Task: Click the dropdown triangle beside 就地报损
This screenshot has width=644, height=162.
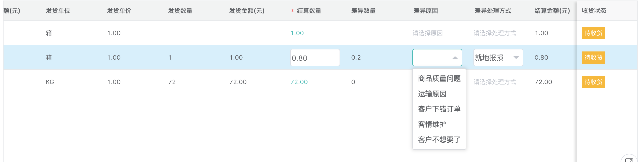Action: pyautogui.click(x=517, y=58)
